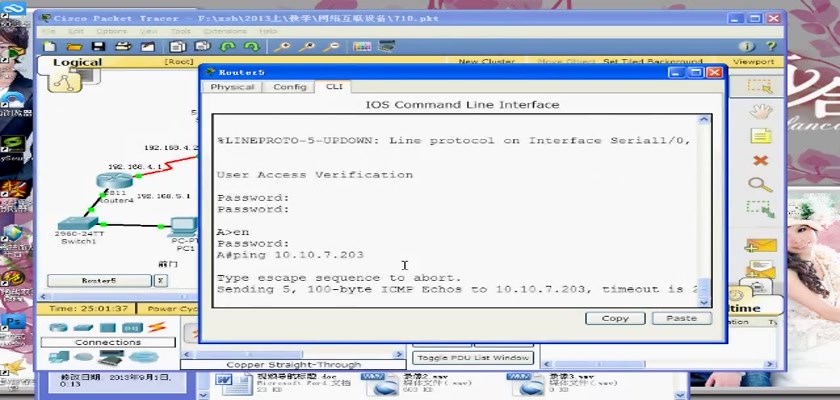
Task: Click the Open folder toolbar icon
Action: [x=74, y=47]
